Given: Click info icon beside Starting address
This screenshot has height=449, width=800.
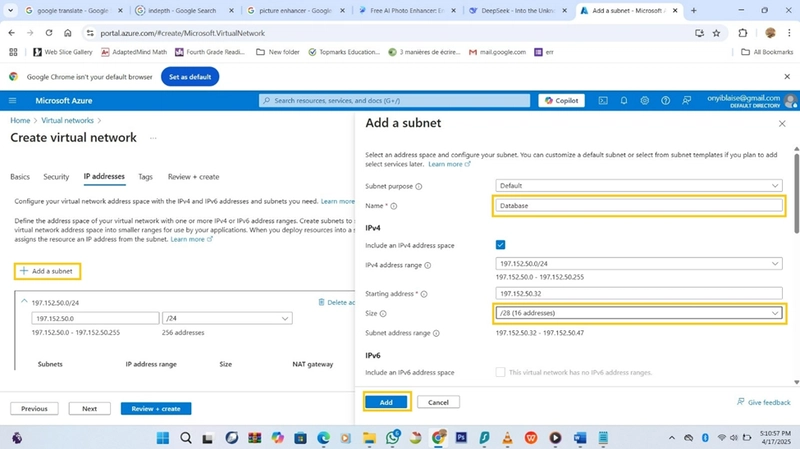Looking at the screenshot, I should [x=424, y=294].
